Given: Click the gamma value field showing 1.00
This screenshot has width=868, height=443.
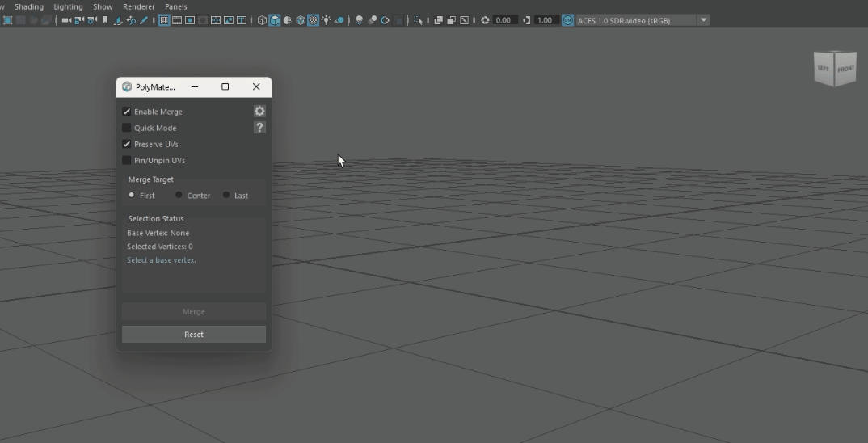Looking at the screenshot, I should point(546,20).
